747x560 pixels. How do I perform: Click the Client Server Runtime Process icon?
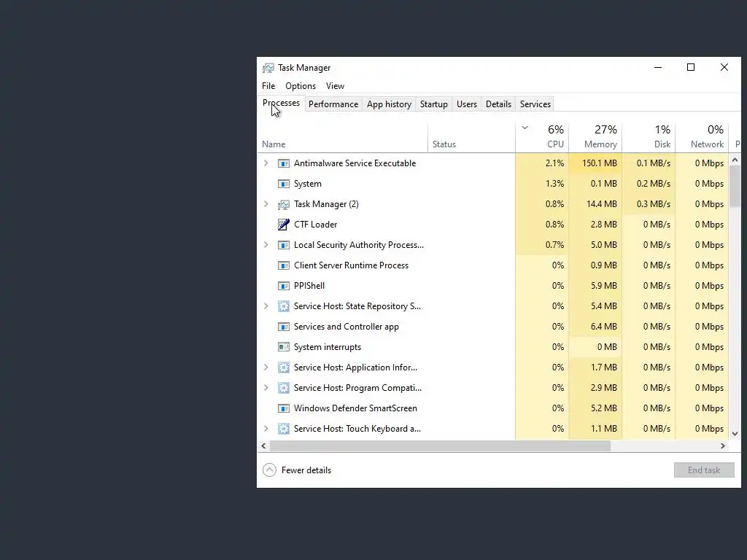(284, 265)
